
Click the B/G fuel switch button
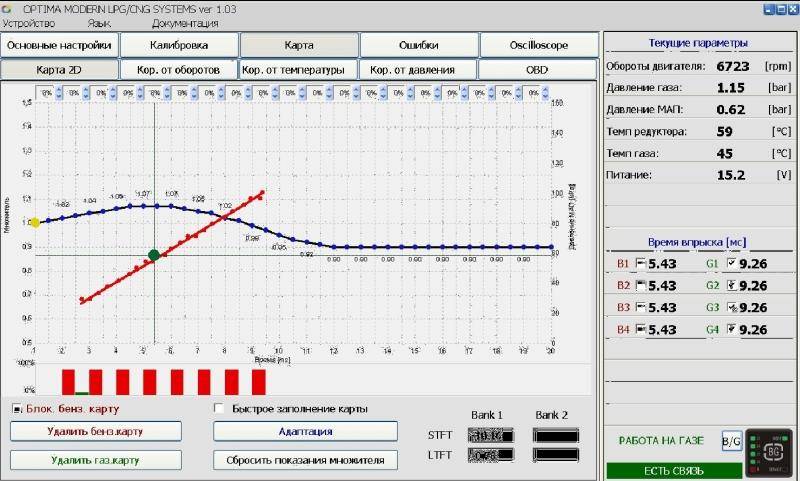[x=730, y=442]
